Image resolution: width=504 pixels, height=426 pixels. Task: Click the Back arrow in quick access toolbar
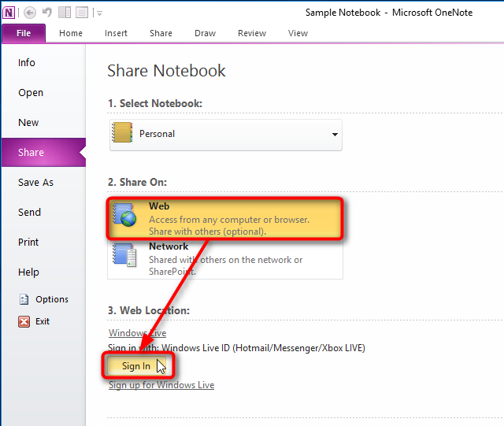[x=30, y=13]
